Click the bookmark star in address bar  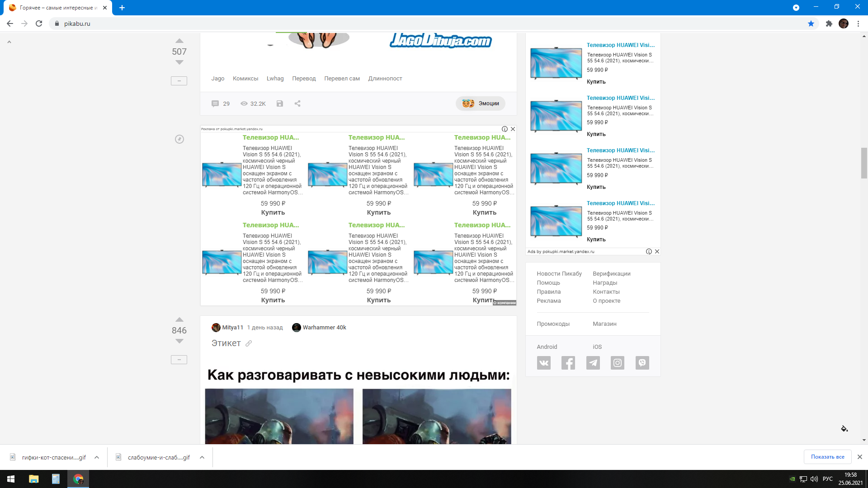[x=811, y=23]
